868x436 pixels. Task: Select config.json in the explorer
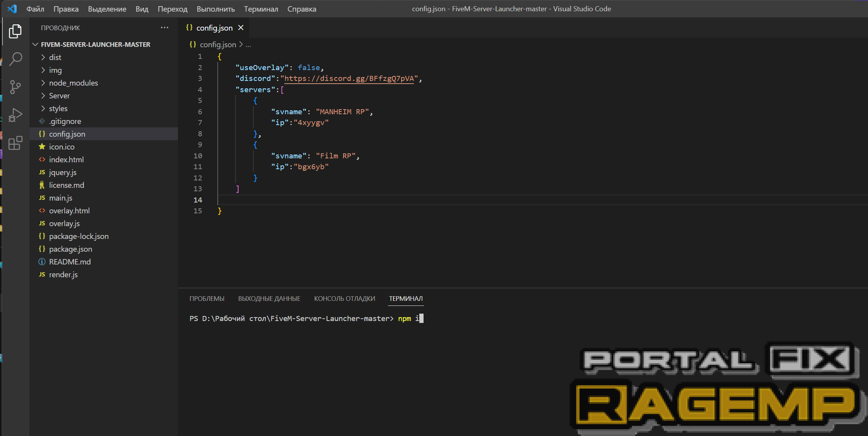[x=104, y=134]
